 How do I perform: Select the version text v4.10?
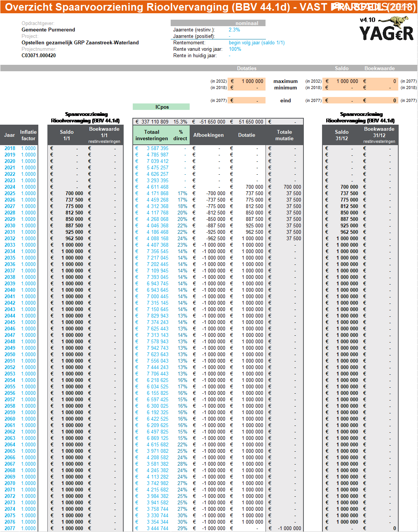coord(367,20)
